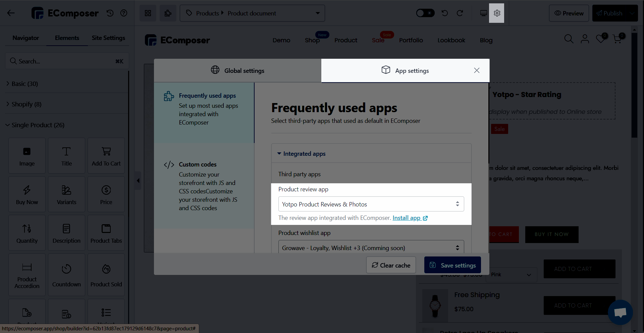Focus the elements Search field
Viewport: 644px width, 333px height.
[67, 61]
